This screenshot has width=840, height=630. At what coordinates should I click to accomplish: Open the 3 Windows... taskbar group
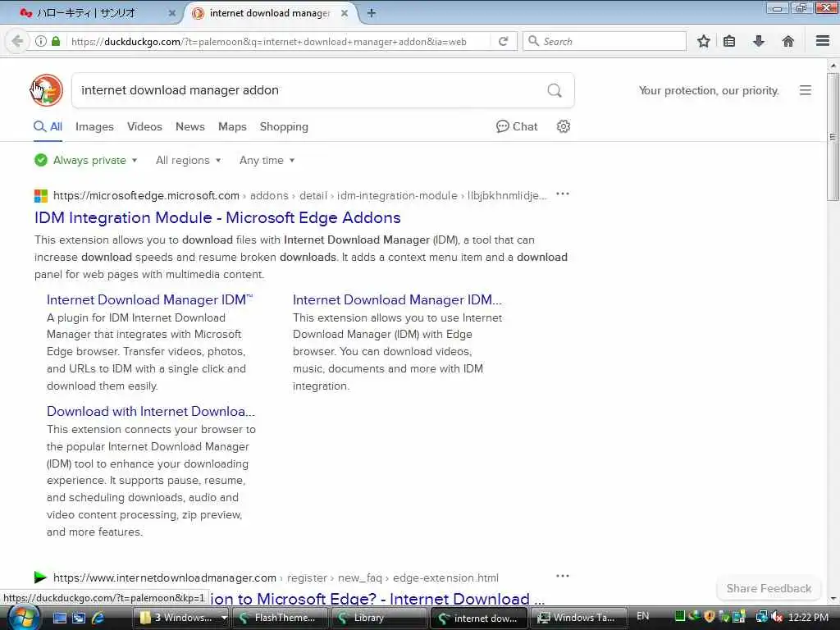click(181, 618)
